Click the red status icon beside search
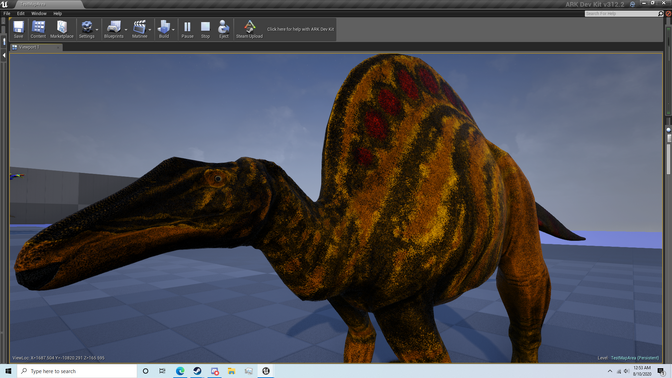Image resolution: width=672 pixels, height=378 pixels. (668, 14)
